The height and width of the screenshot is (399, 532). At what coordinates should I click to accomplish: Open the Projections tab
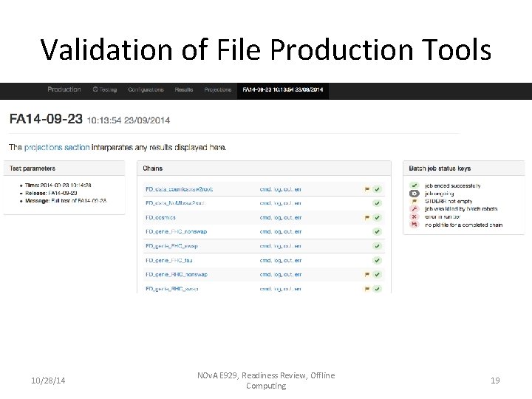tap(218, 89)
